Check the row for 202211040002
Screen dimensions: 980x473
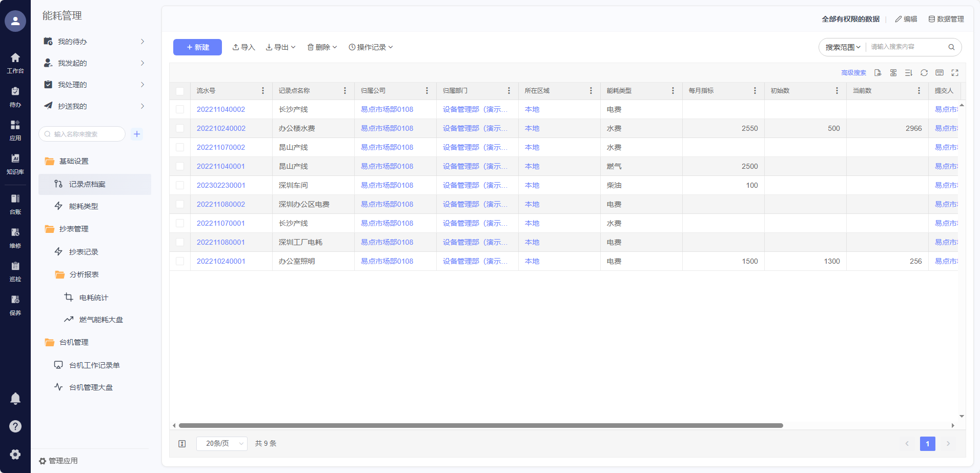click(180, 109)
